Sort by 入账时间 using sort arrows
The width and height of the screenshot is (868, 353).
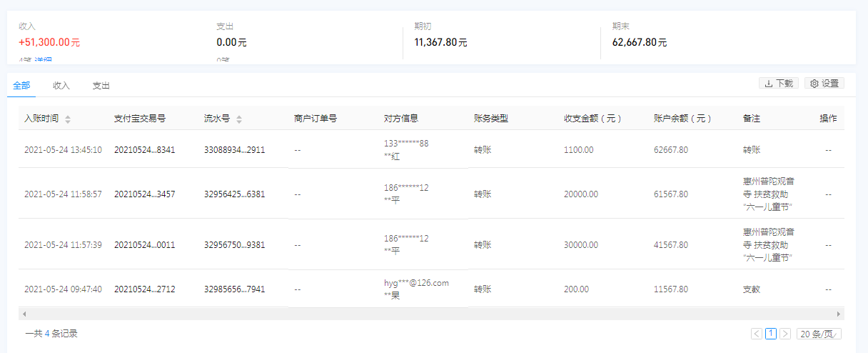(68, 119)
